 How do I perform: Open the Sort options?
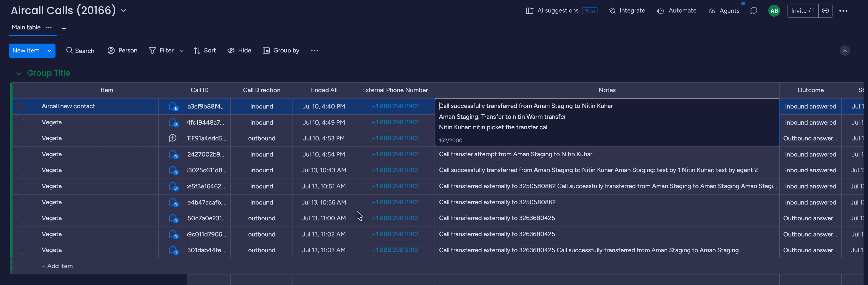click(205, 51)
